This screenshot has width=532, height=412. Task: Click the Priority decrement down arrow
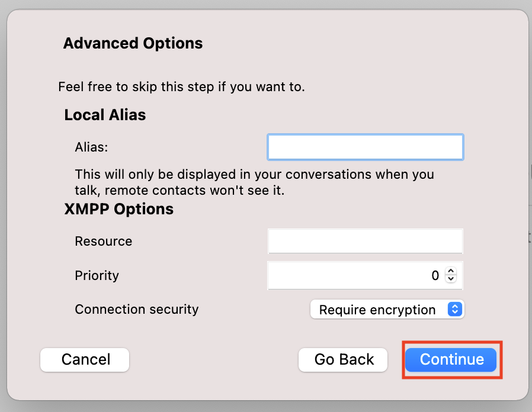(451, 279)
